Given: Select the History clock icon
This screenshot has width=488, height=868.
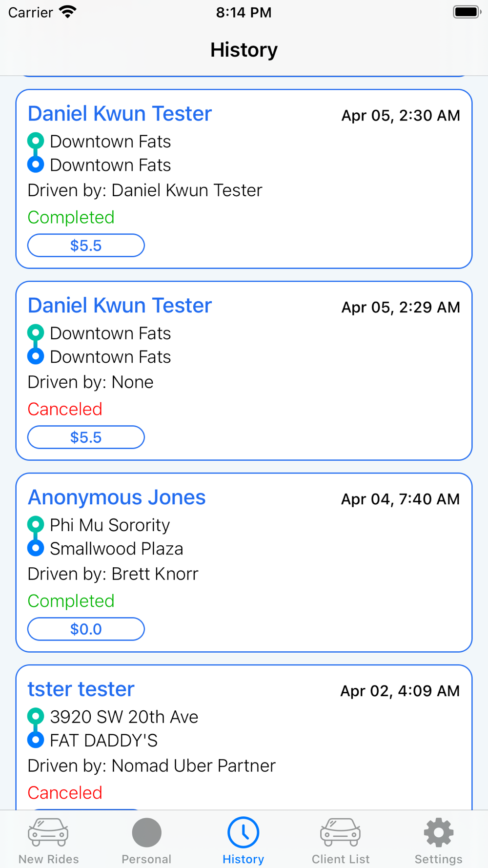Looking at the screenshot, I should [244, 832].
